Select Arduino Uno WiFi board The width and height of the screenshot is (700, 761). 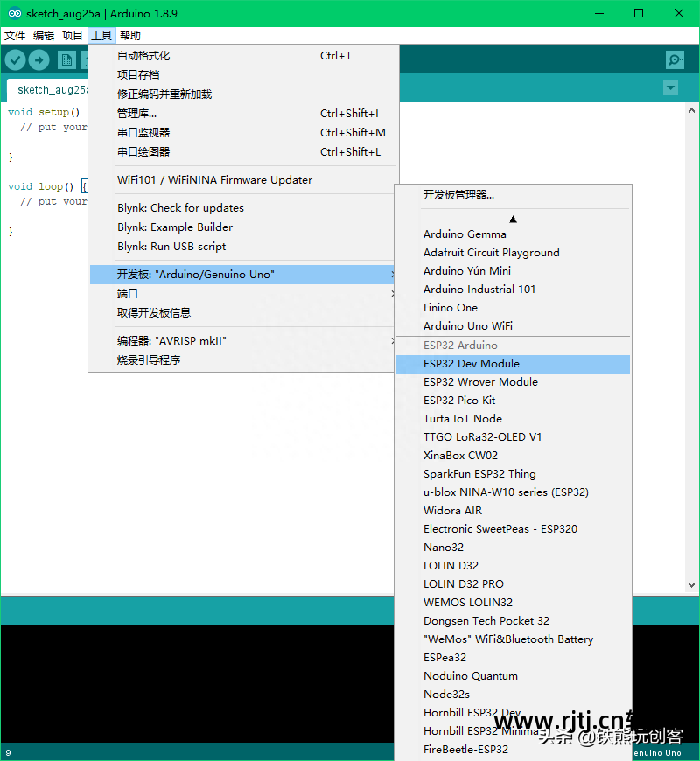513,326
